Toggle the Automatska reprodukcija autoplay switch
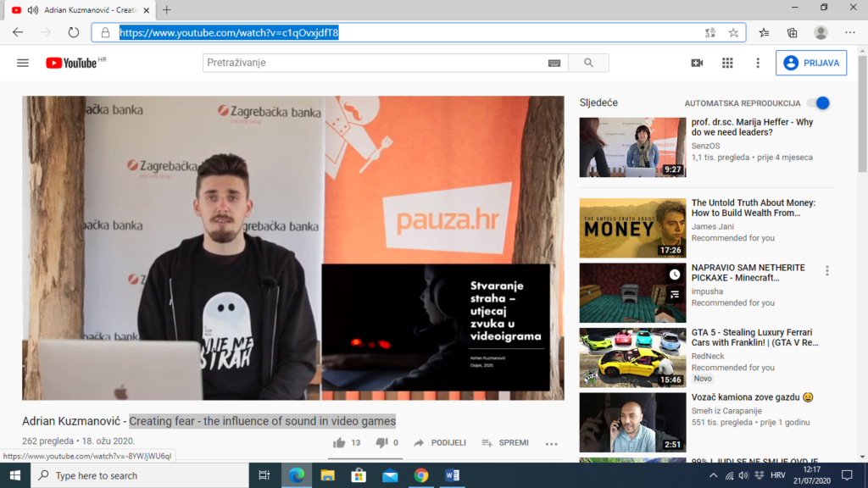Image resolution: width=868 pixels, height=488 pixels. [818, 103]
